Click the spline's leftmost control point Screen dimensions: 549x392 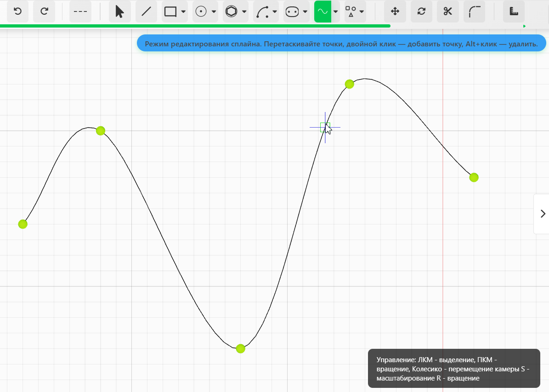point(23,224)
